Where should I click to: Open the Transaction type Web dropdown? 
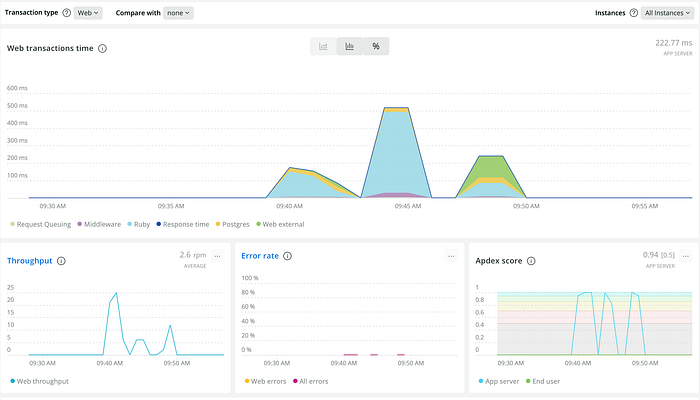click(88, 13)
